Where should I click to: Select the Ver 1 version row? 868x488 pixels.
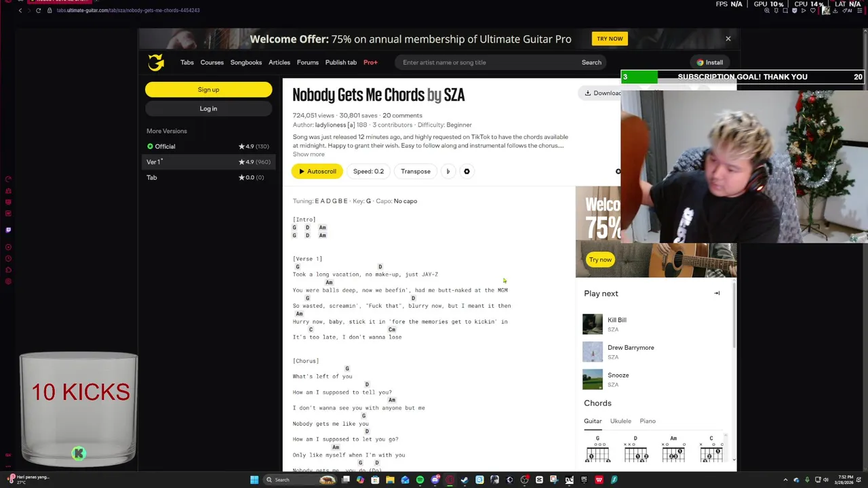[208, 162]
